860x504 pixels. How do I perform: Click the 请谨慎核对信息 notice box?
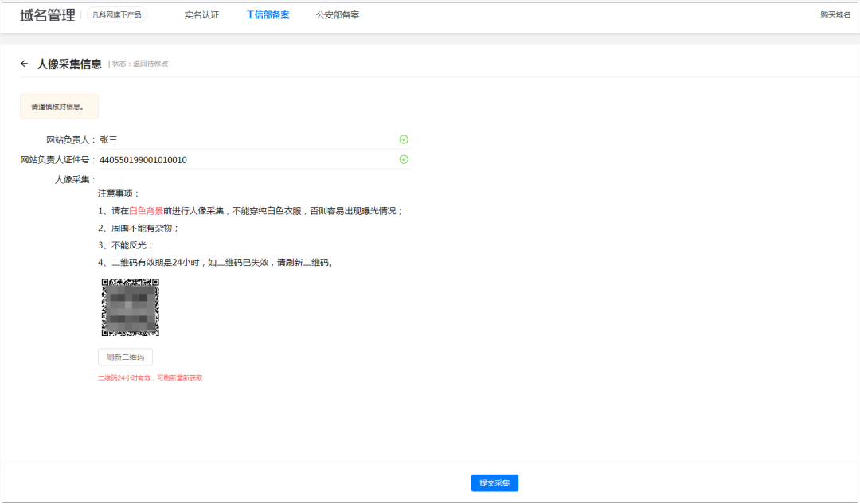tap(59, 107)
